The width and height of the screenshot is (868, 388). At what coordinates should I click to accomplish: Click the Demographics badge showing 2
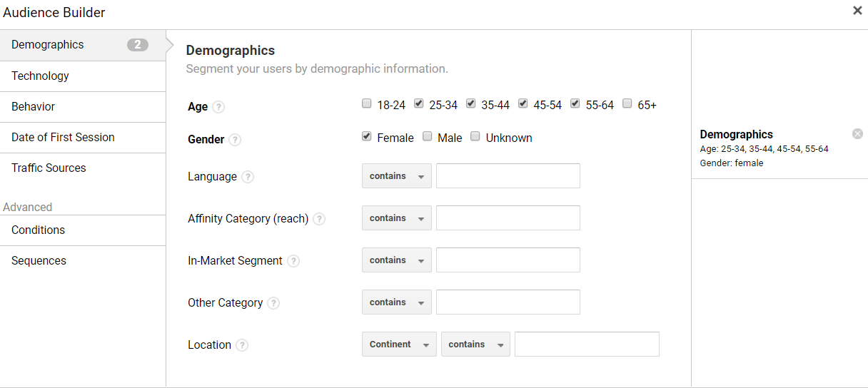(138, 45)
